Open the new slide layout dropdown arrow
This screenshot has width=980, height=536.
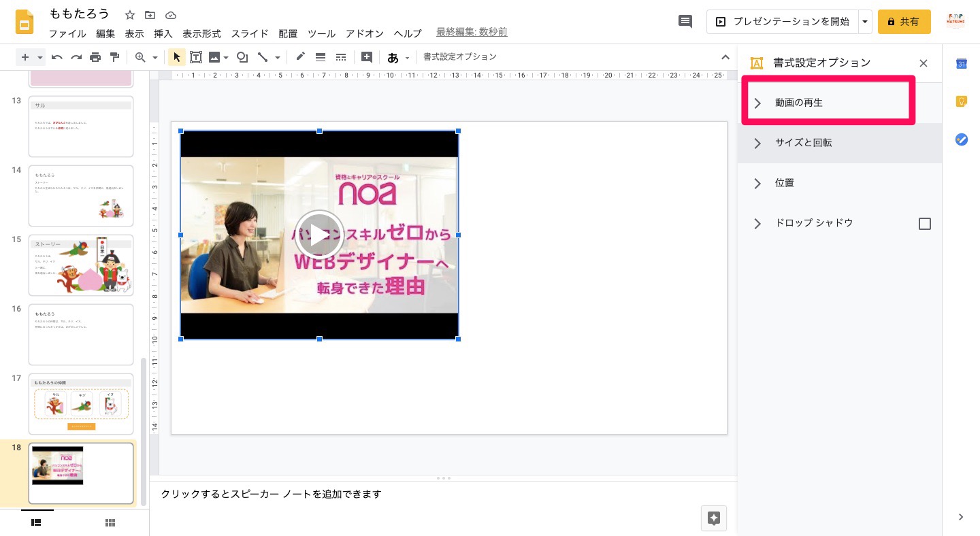(40, 57)
